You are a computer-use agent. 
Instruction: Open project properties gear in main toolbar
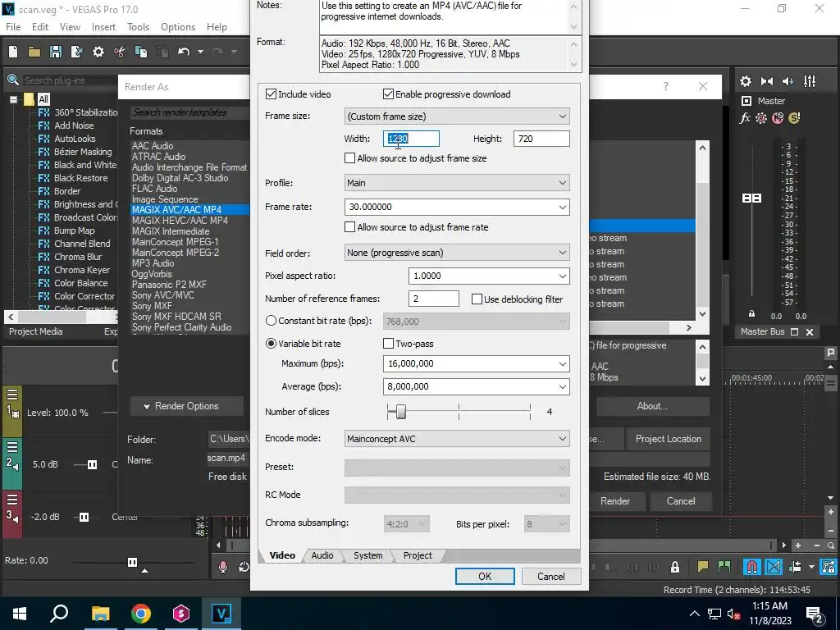point(98,52)
